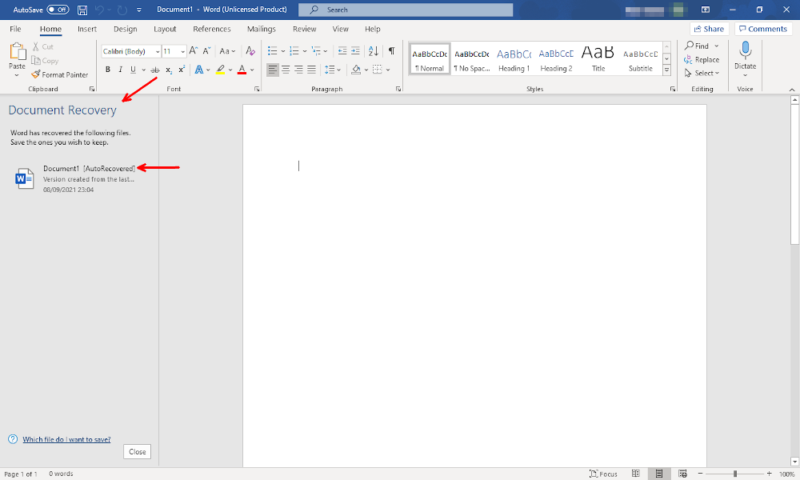Center align the text
The height and width of the screenshot is (480, 800).
coord(286,70)
